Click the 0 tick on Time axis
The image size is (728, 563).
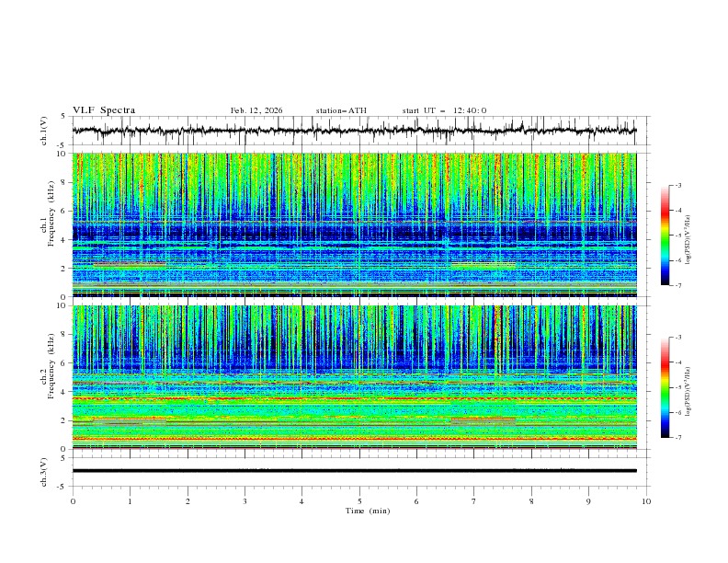click(73, 501)
